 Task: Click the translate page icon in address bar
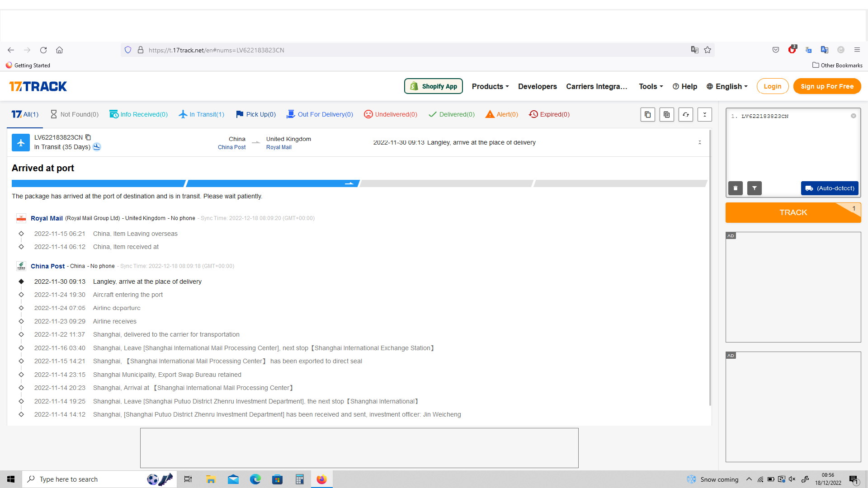[695, 50]
